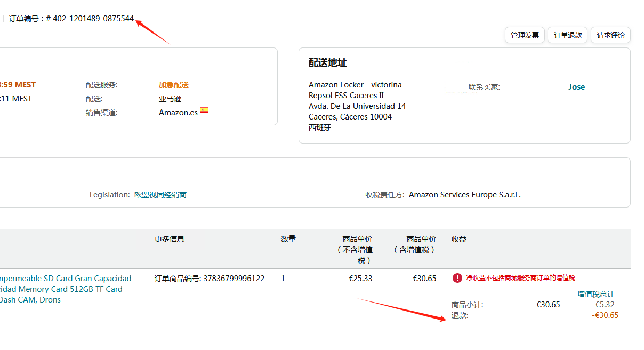
Task: Click the order number 402-1201489-0875544
Action: click(x=93, y=19)
